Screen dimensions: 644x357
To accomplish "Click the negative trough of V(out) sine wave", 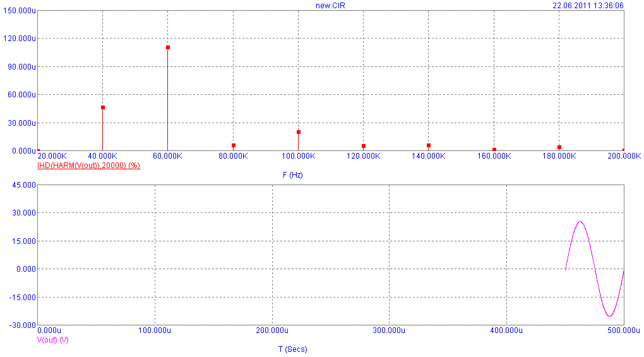I will coord(610,316).
